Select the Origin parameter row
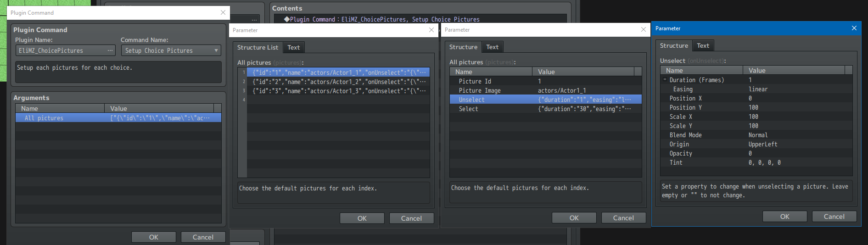 click(756, 144)
